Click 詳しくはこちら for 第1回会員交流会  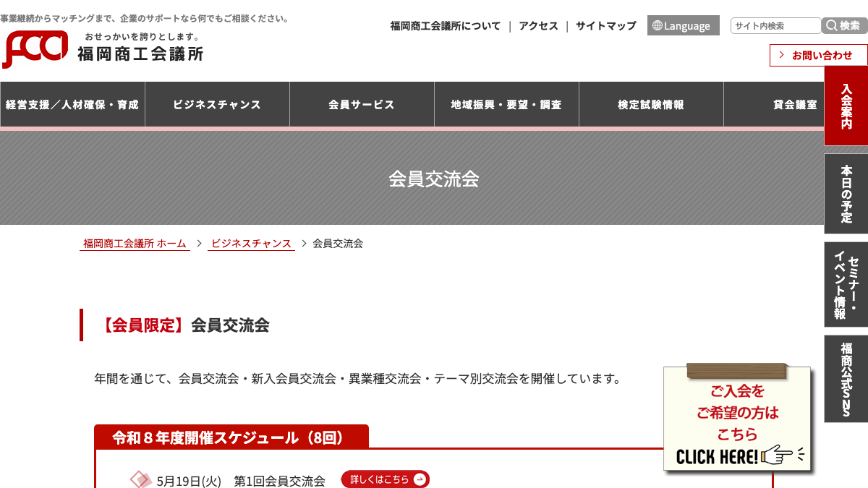pyautogui.click(x=386, y=479)
